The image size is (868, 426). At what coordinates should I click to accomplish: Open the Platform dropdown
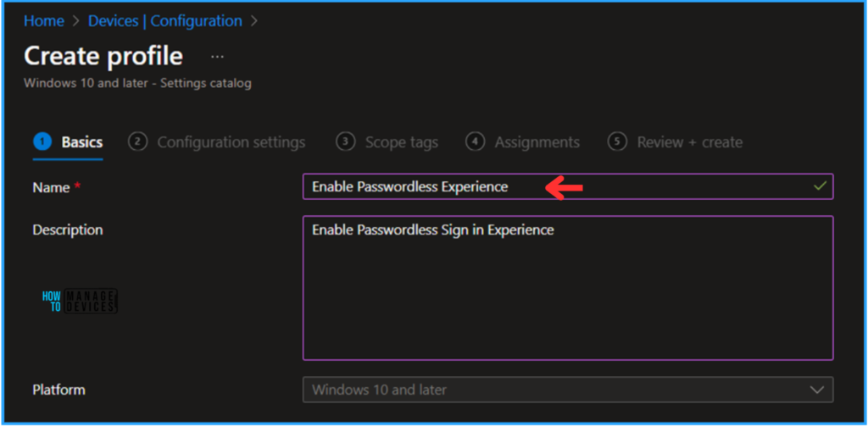click(568, 390)
